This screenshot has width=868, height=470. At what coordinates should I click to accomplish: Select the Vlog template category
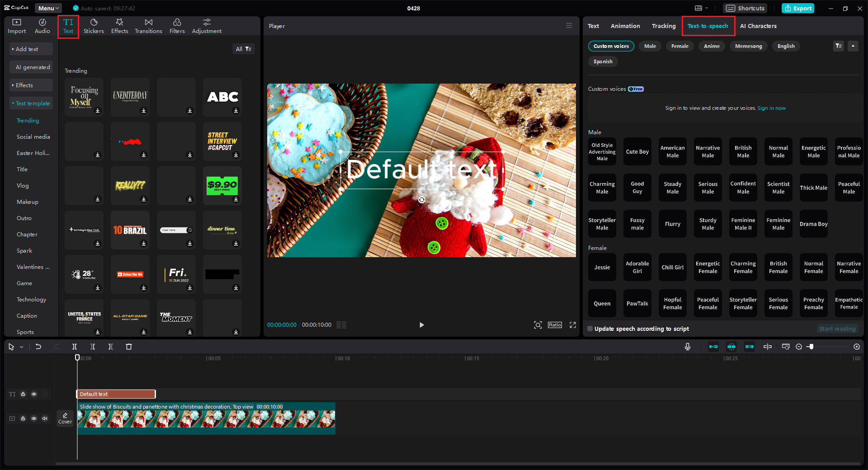(x=23, y=186)
